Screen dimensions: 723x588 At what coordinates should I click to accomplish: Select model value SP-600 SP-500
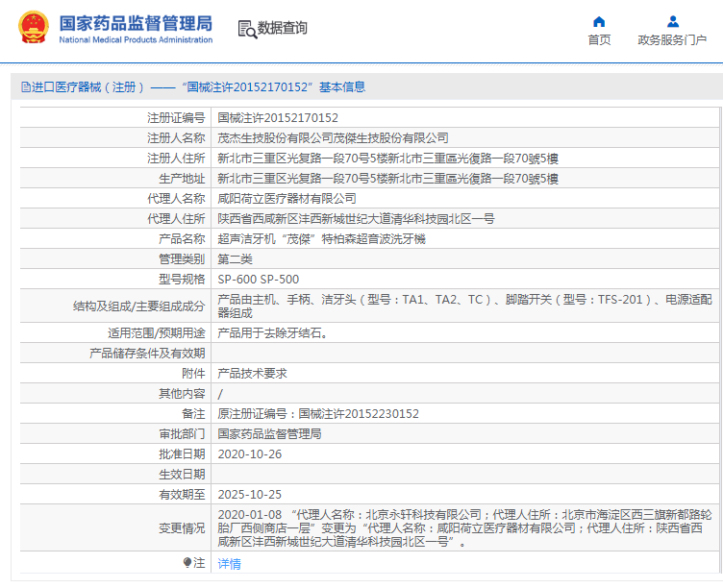(259, 280)
